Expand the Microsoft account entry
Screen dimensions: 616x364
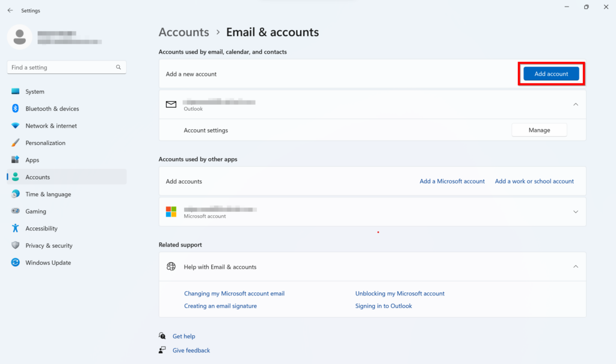[x=575, y=212]
